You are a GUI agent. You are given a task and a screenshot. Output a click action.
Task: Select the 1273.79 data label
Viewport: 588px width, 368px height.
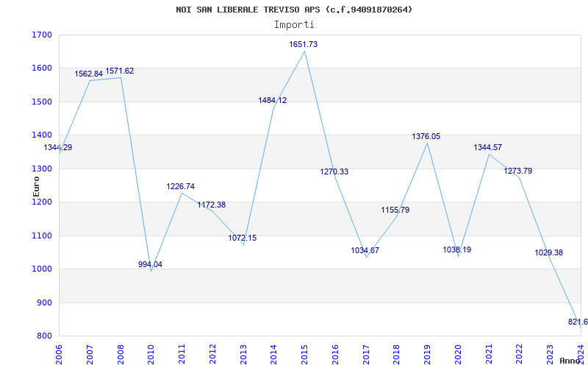point(518,171)
